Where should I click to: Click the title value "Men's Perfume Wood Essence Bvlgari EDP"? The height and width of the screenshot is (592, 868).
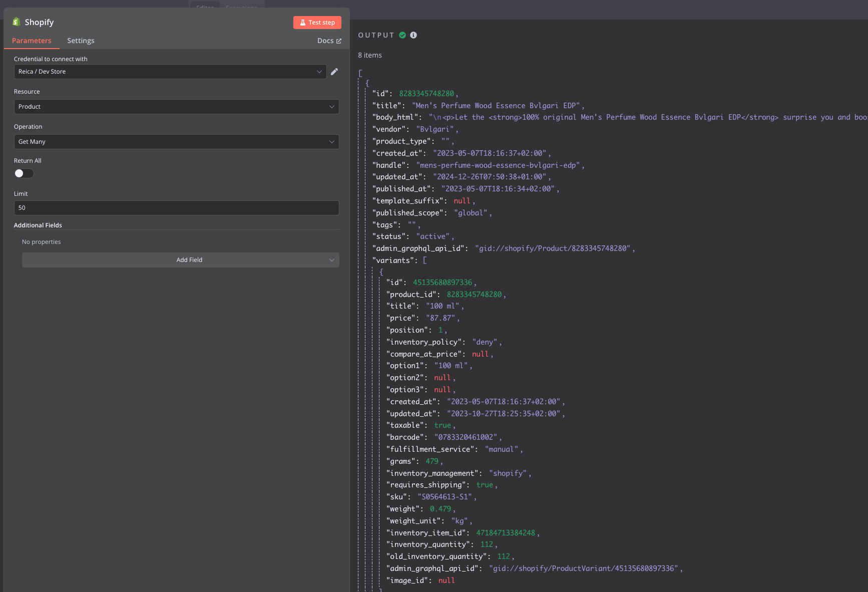pyautogui.click(x=496, y=106)
